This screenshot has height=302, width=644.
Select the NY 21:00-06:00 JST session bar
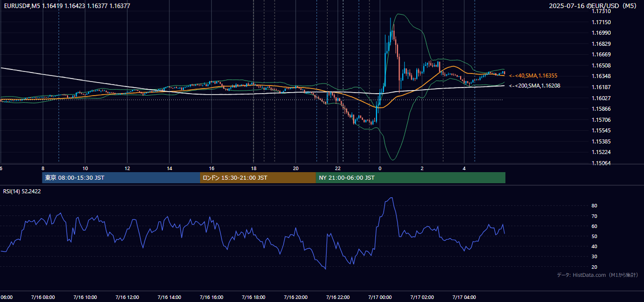(x=411, y=178)
